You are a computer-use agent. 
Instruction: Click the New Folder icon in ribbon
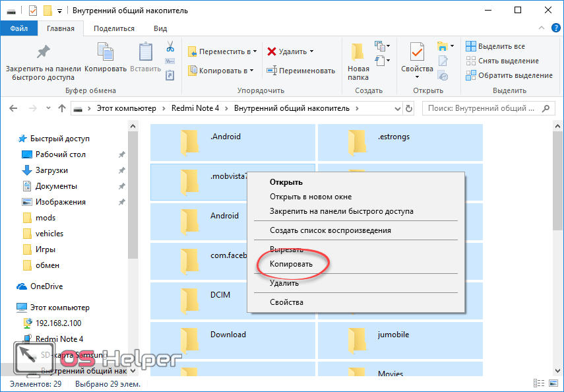pyautogui.click(x=358, y=53)
